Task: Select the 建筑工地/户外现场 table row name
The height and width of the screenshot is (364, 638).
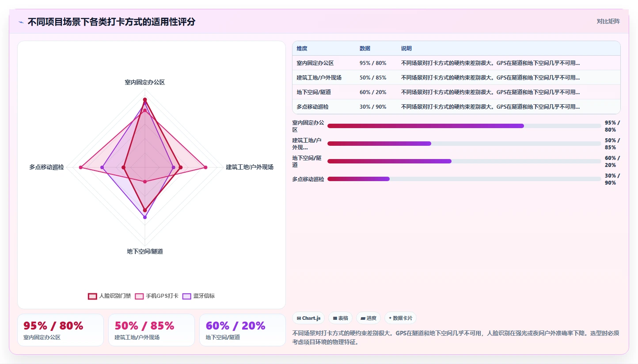Action: coord(319,78)
